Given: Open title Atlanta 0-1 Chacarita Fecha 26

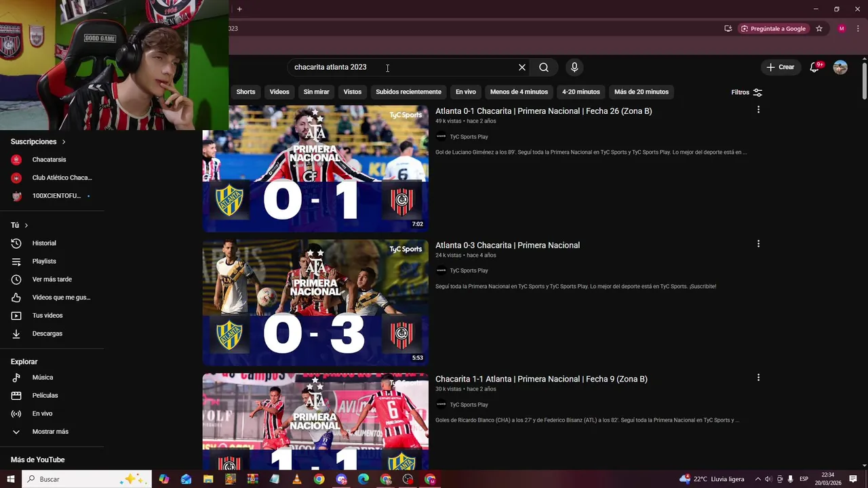Looking at the screenshot, I should pos(543,111).
